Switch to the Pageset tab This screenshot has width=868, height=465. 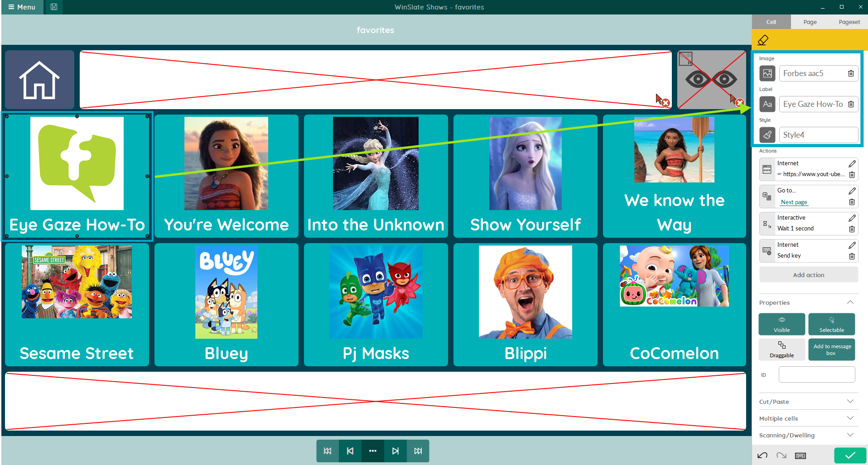click(x=849, y=22)
